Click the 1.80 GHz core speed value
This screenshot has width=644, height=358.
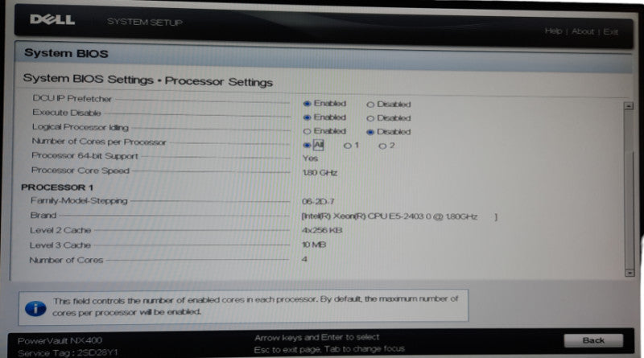click(320, 173)
